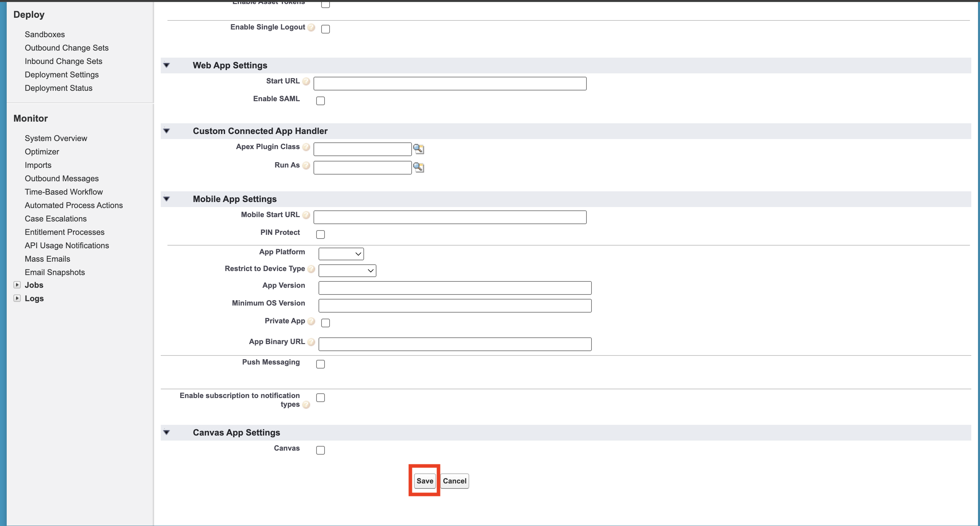Collapse the Web App Settings section

[x=167, y=65]
